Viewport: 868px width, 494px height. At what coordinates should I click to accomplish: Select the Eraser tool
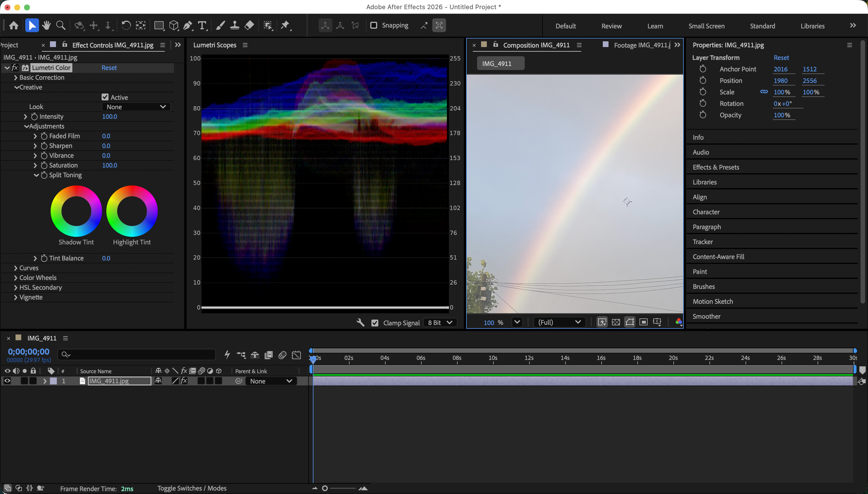point(249,26)
